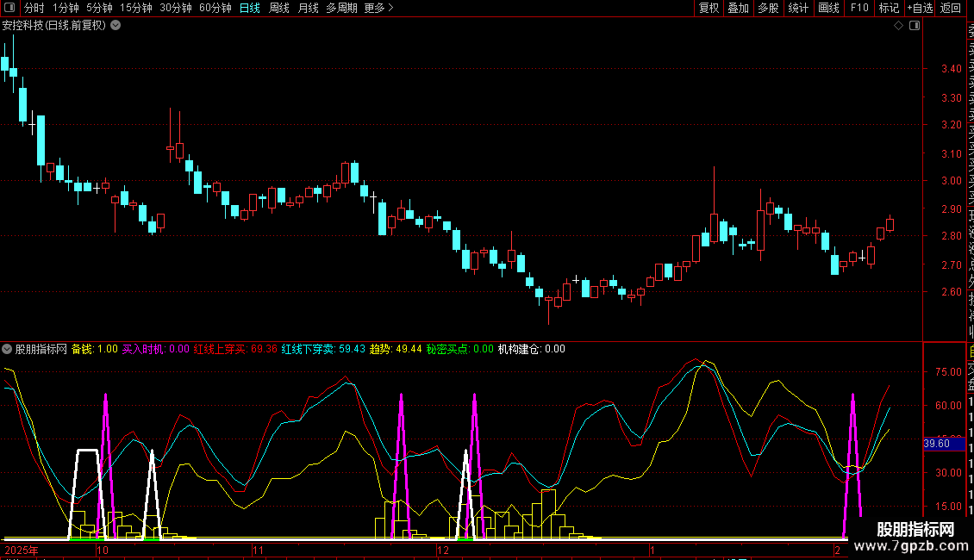Open 多周期 multi-period view
The width and height of the screenshot is (974, 560).
(341, 8)
